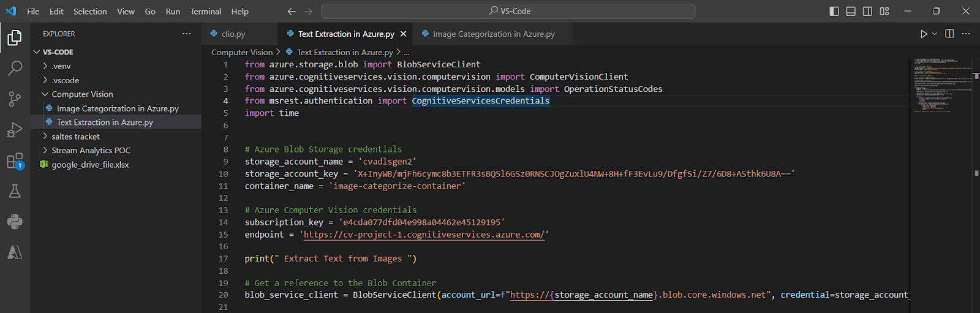Open the Extensions view with update badge
980x313 pixels.
15,161
